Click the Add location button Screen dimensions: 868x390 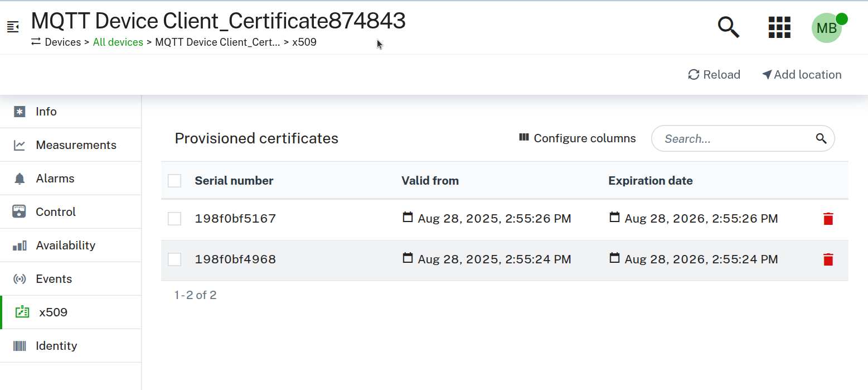point(801,74)
